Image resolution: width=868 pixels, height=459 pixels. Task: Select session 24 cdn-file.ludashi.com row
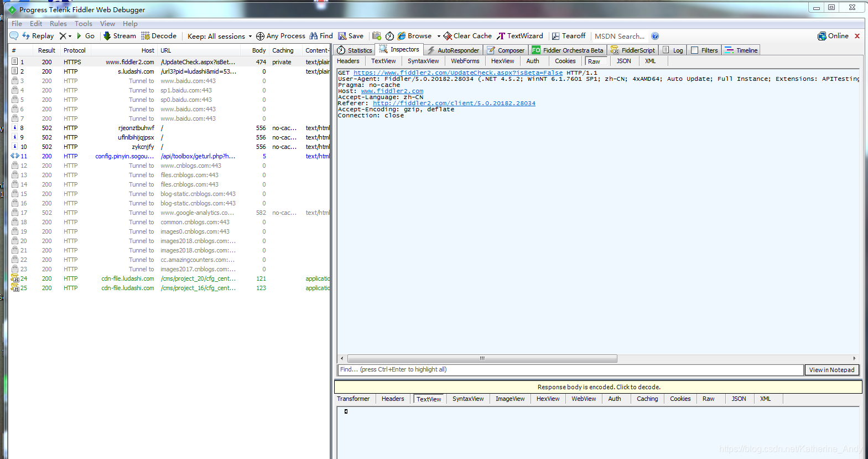tap(170, 279)
